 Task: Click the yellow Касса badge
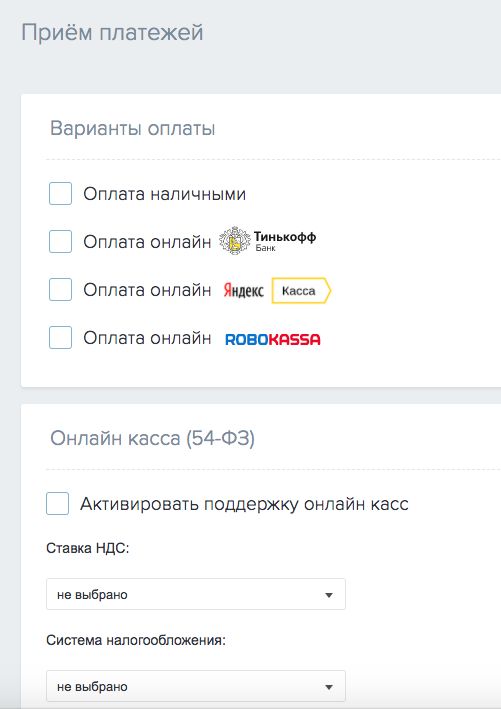301,290
